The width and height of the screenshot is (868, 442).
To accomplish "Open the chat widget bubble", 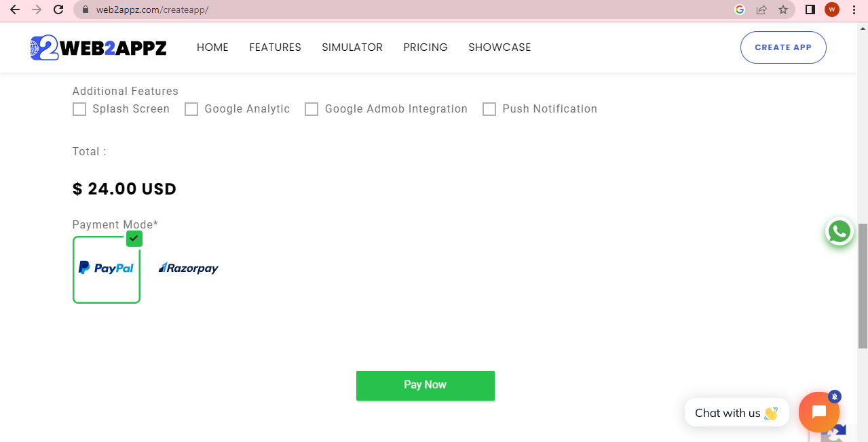I will click(818, 411).
